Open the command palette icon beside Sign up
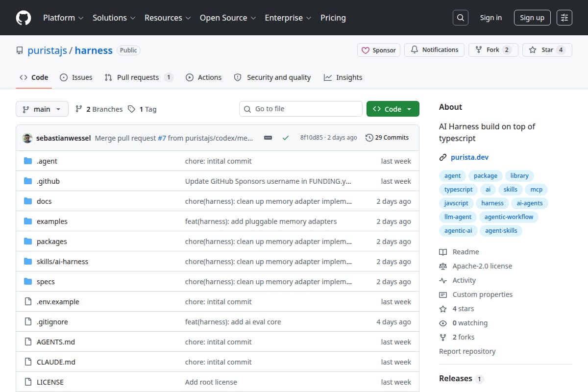Screen dimensions: 588x392 point(564,18)
